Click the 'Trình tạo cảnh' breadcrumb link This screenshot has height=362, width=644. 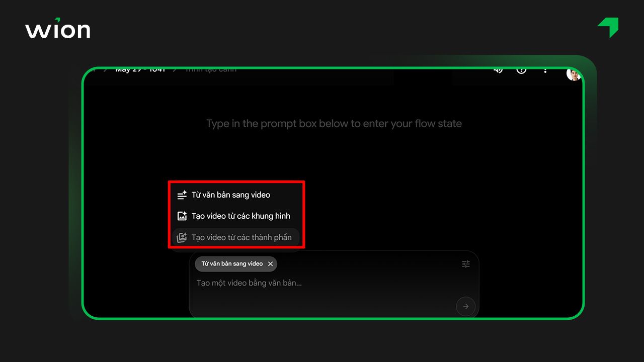210,69
